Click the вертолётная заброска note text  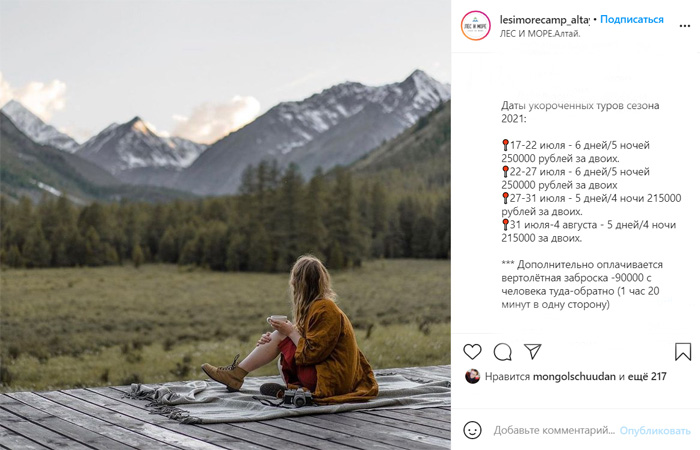pyautogui.click(x=580, y=284)
